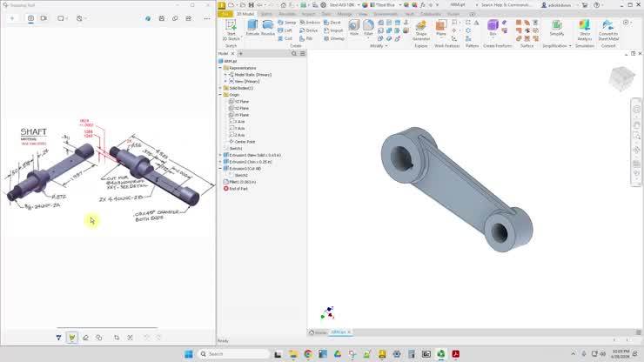Open the Shape Generator tool
This screenshot has height=362, width=644.
coord(421,30)
